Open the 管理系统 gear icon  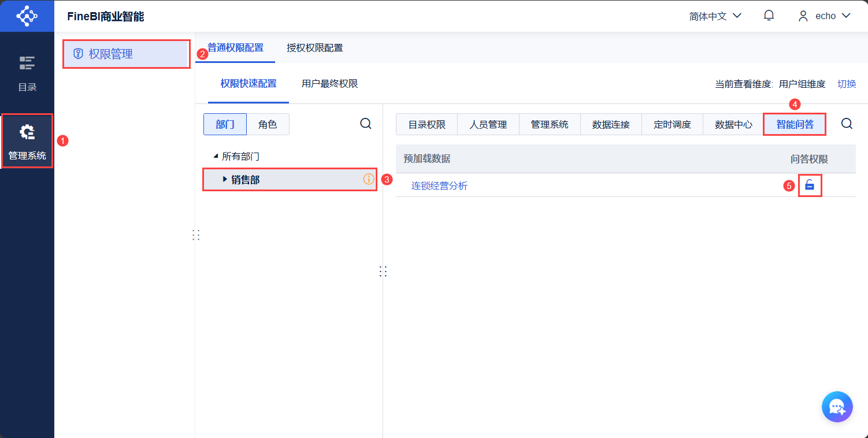[x=27, y=133]
